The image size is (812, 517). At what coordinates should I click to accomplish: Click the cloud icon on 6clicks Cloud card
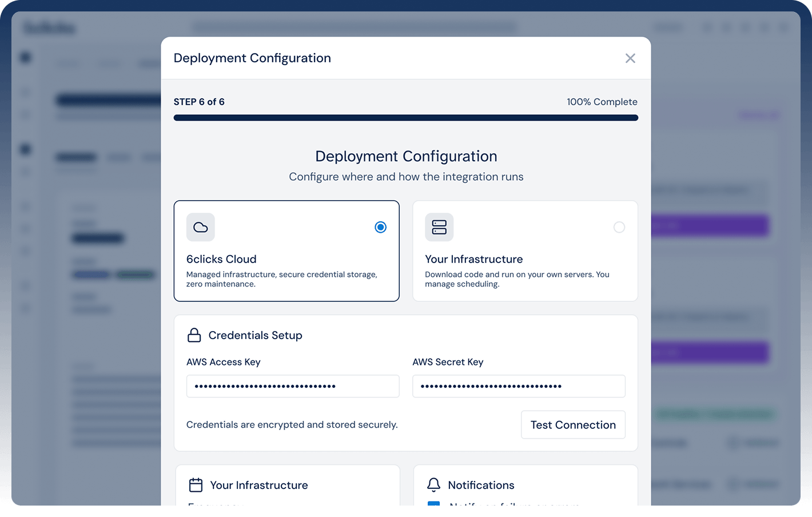[200, 227]
